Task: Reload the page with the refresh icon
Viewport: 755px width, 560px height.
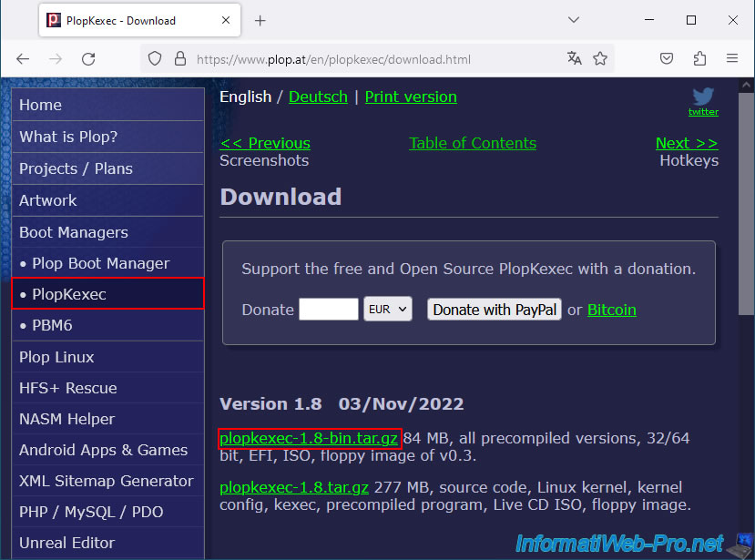Action: (x=88, y=58)
